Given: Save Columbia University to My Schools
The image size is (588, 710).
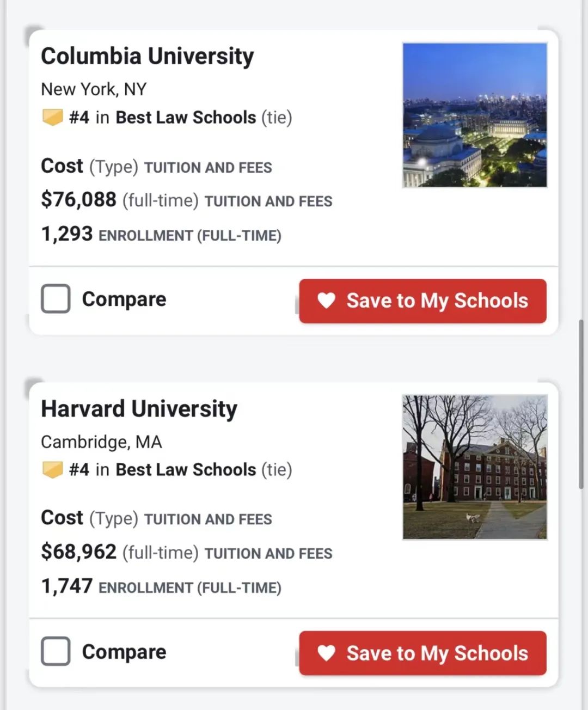Looking at the screenshot, I should pos(422,301).
